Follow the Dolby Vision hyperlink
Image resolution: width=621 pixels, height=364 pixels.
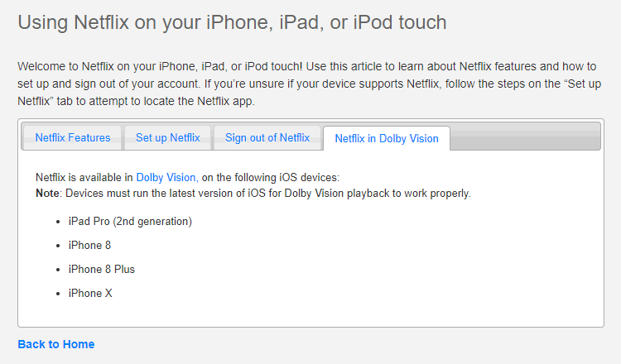(x=166, y=177)
